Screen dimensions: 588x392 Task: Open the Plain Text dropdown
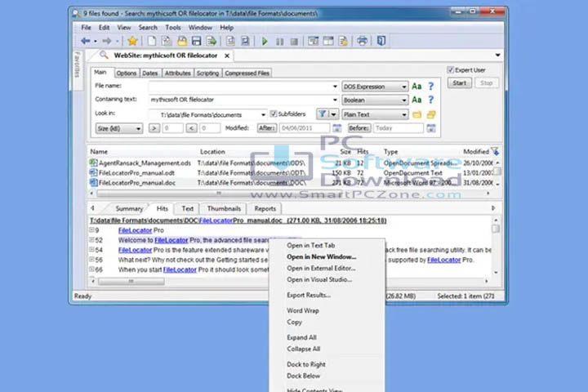coord(375,114)
